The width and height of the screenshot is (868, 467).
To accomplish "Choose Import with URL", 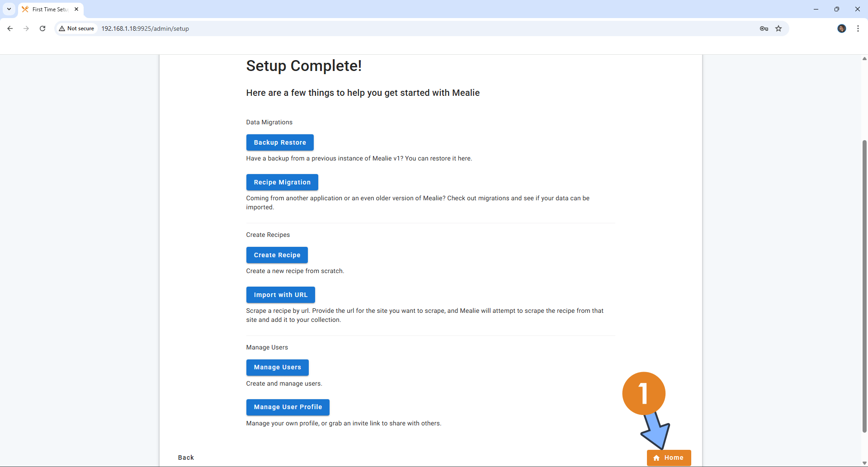I will (280, 295).
